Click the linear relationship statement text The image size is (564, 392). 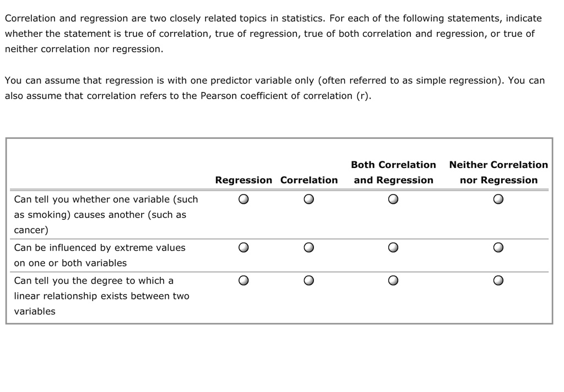click(x=102, y=296)
